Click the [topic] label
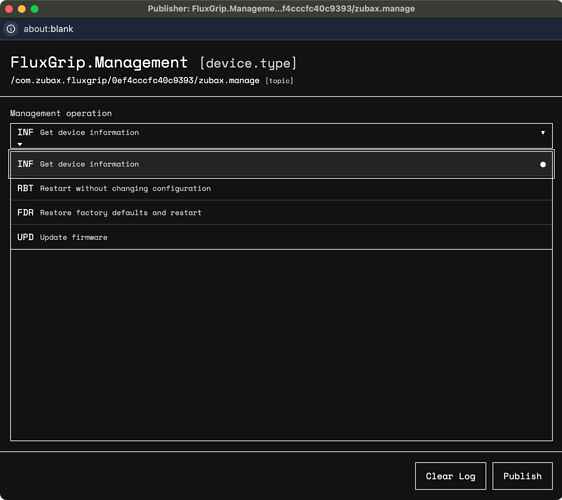This screenshot has height=500, width=562. 279,81
